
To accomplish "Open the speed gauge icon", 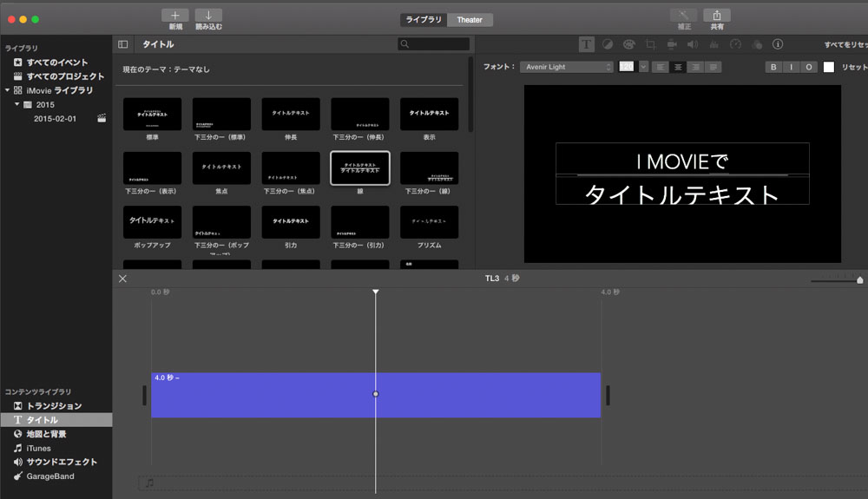I will point(735,44).
